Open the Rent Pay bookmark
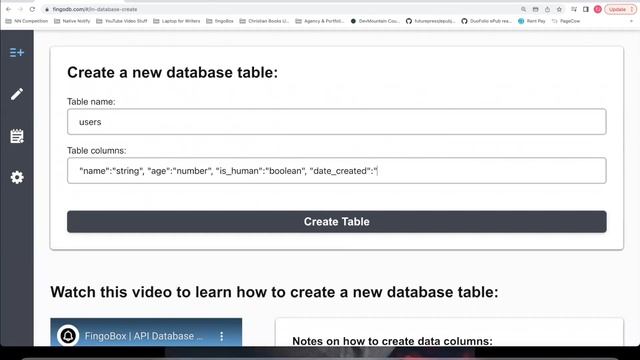The width and height of the screenshot is (640, 360). click(531, 21)
